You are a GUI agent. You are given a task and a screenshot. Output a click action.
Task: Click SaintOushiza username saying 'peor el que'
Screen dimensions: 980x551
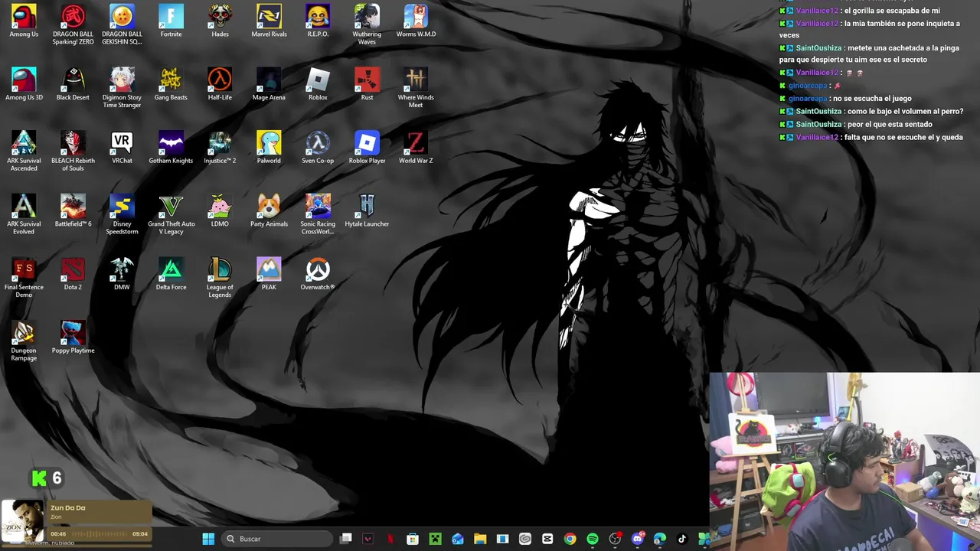point(818,124)
